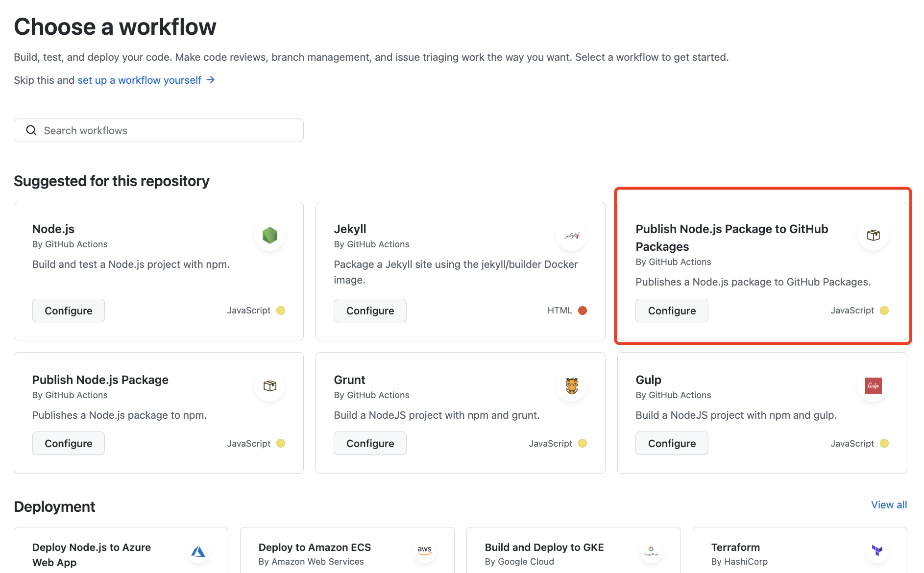Viewport: 924px width, 573px height.
Task: Click the AWS logo on Amazon ECS card
Action: point(425,550)
